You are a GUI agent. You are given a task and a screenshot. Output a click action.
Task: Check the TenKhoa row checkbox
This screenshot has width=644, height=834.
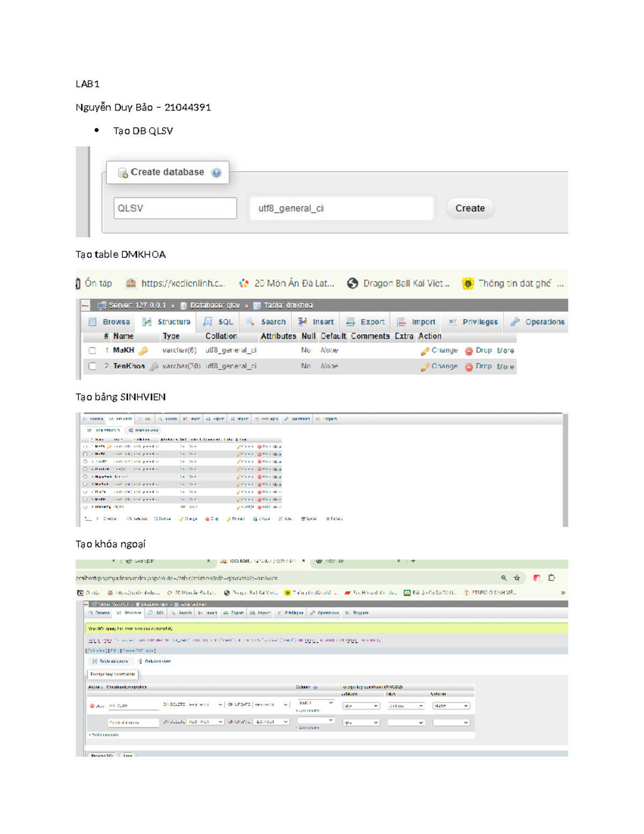pyautogui.click(x=92, y=366)
